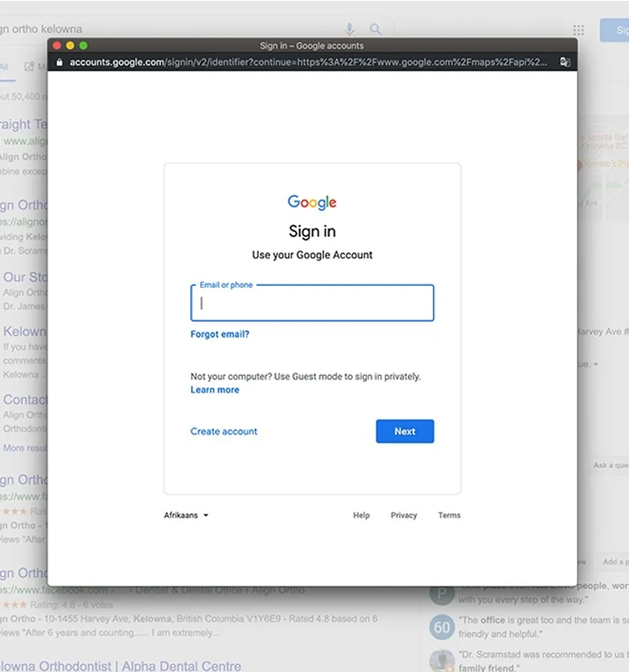
Task: Click the blue Next button
Action: (x=404, y=431)
